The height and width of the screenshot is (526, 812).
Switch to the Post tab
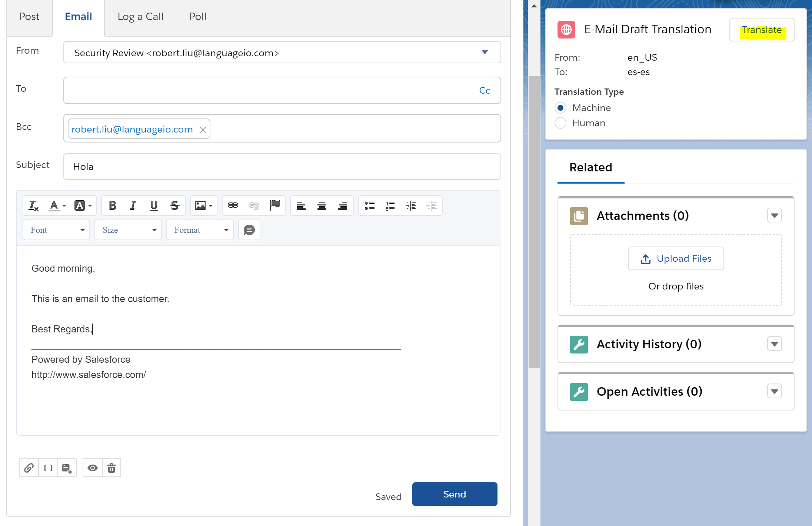pos(29,17)
